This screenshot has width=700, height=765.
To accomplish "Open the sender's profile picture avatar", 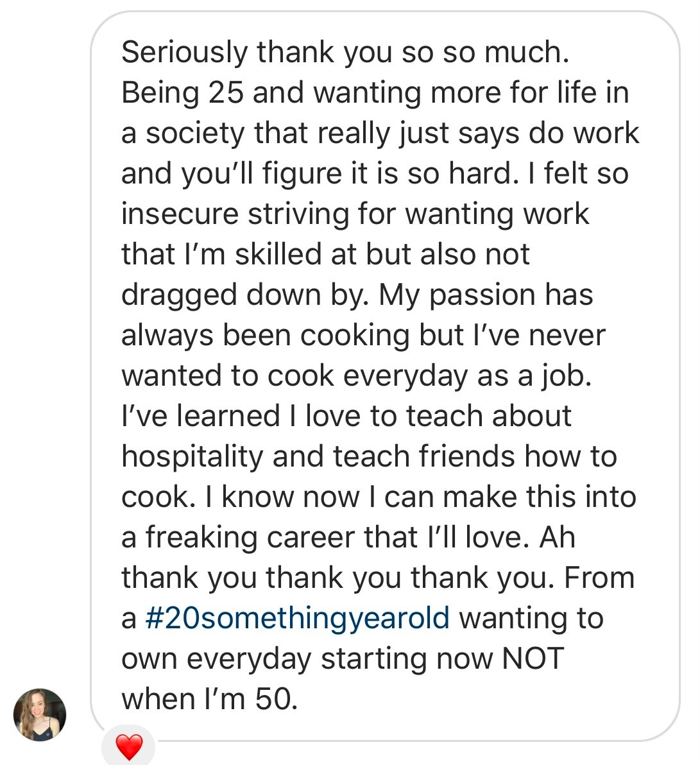I will click(40, 715).
